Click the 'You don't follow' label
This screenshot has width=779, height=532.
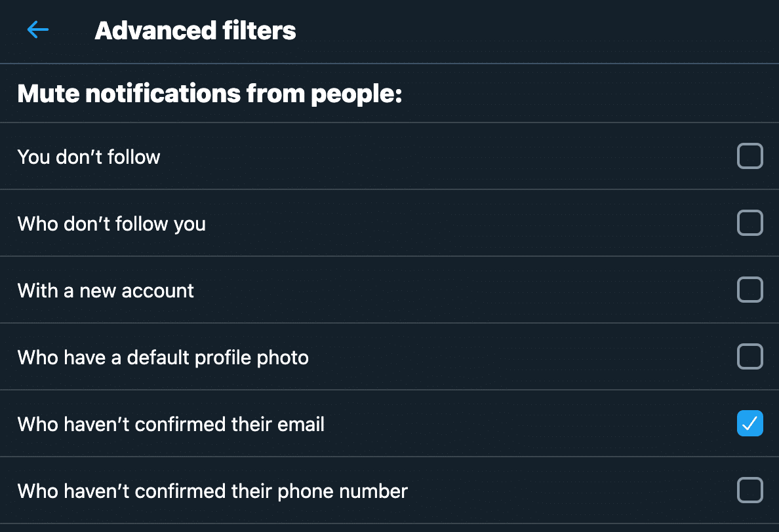pos(89,157)
